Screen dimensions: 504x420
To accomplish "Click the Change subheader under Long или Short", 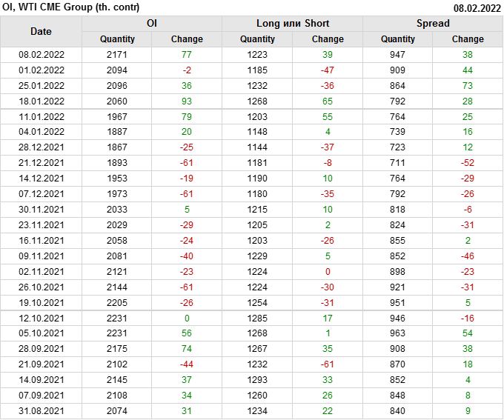I will [328, 39].
